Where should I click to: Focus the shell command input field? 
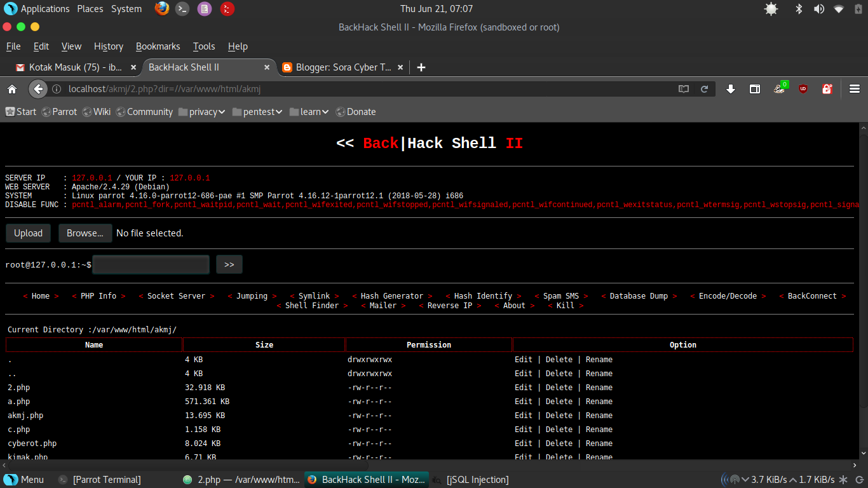[x=151, y=264]
